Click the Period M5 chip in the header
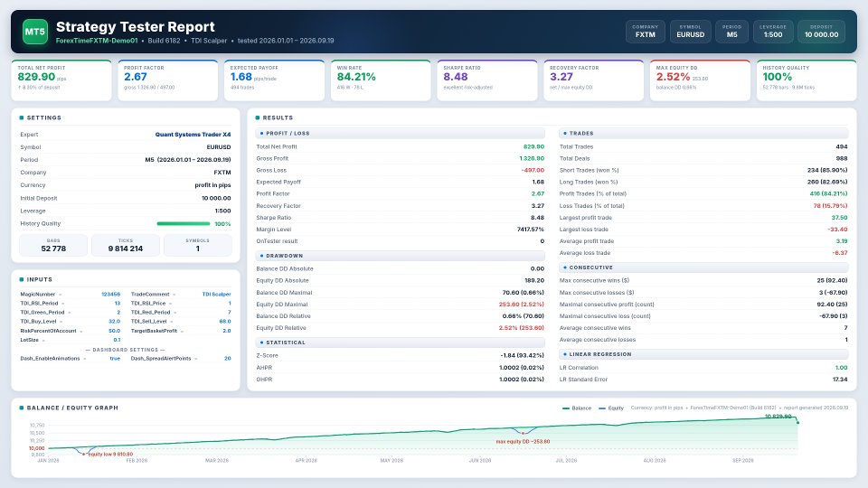This screenshot has height=488, width=868. coord(731,31)
